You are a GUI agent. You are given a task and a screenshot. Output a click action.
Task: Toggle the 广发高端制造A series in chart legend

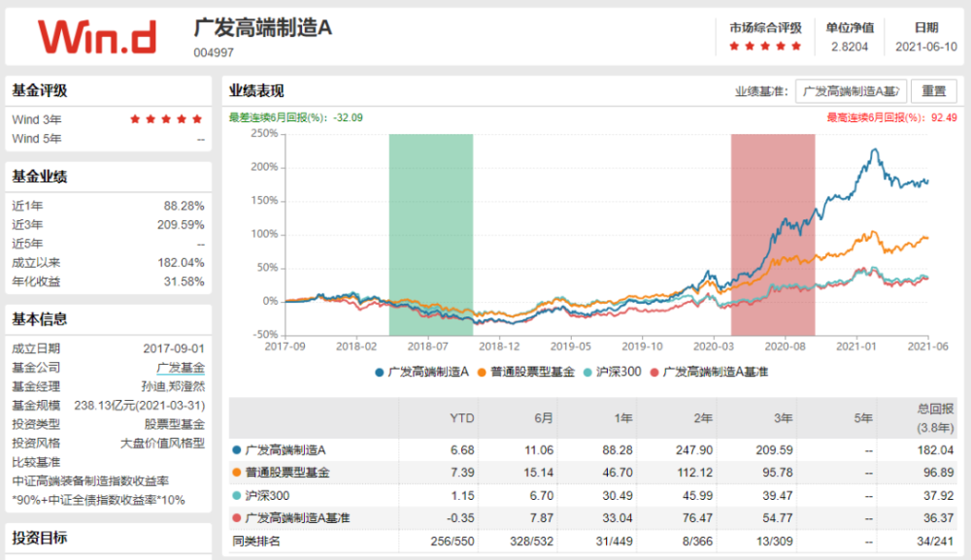point(421,372)
